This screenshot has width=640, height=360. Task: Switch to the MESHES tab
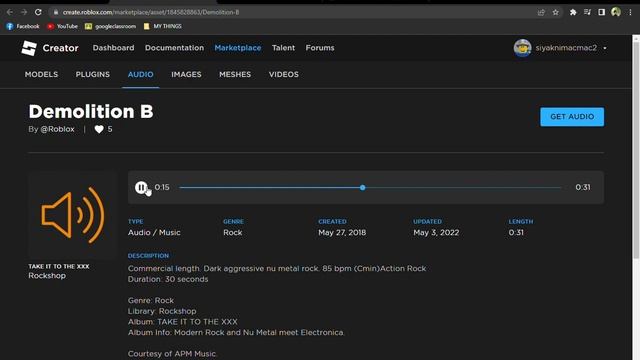coord(235,74)
